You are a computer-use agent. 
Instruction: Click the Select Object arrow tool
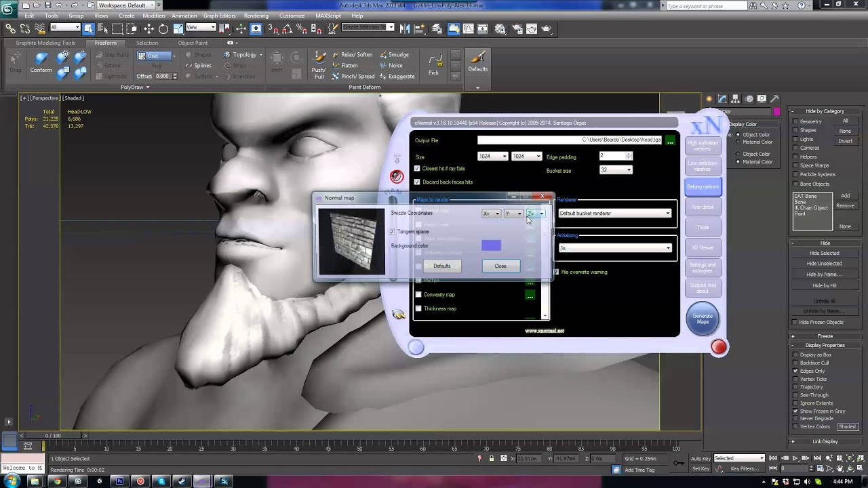[88, 28]
